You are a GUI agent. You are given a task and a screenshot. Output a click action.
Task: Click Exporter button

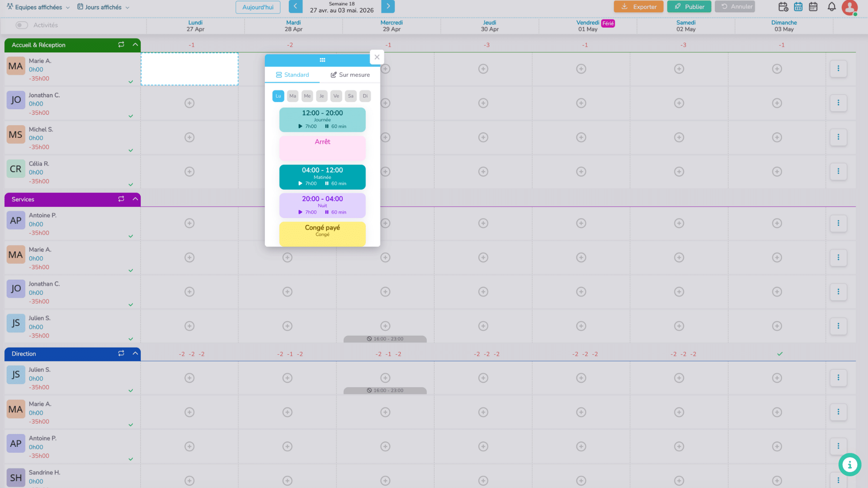click(x=638, y=7)
